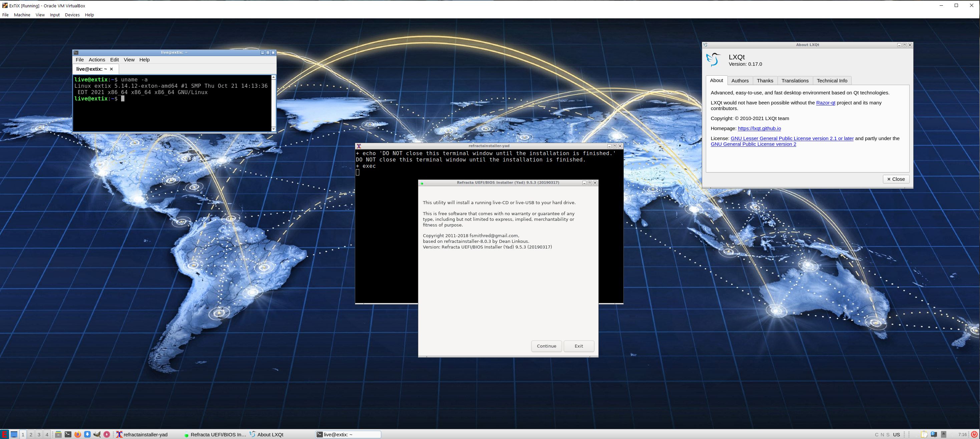The image size is (980, 439).
Task: Open the Razor-qt link
Action: point(826,103)
